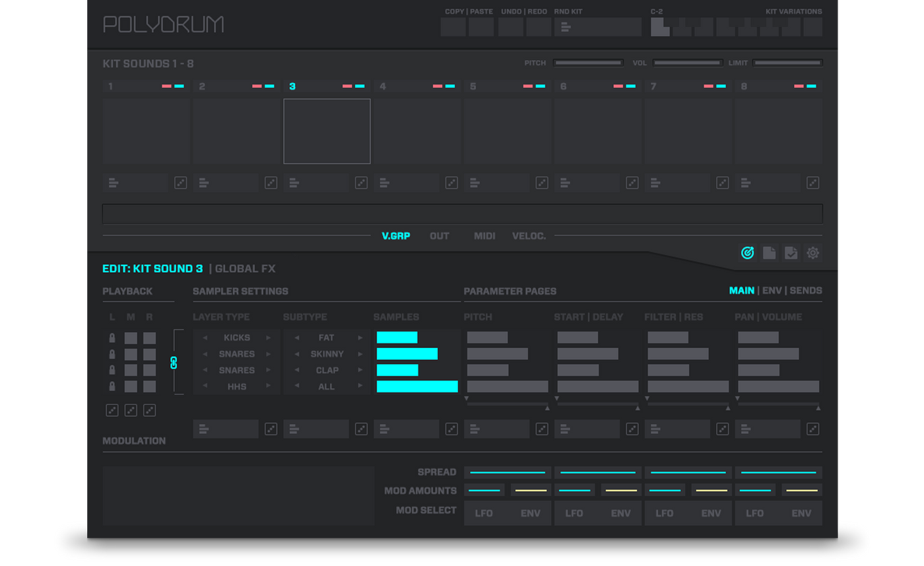Screen dimensions: 924x566
Task: Click the dice icon under the M column
Action: coord(131,410)
